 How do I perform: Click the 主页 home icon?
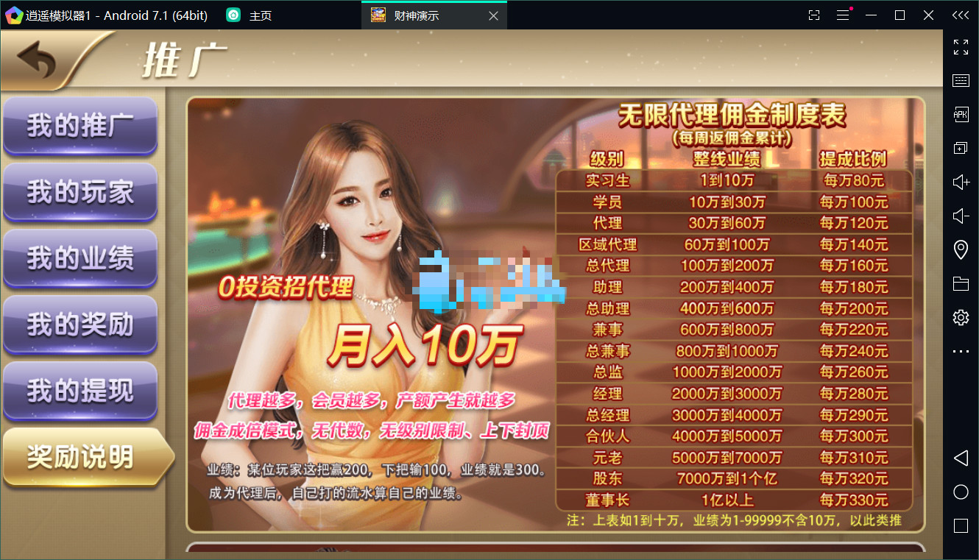(233, 14)
